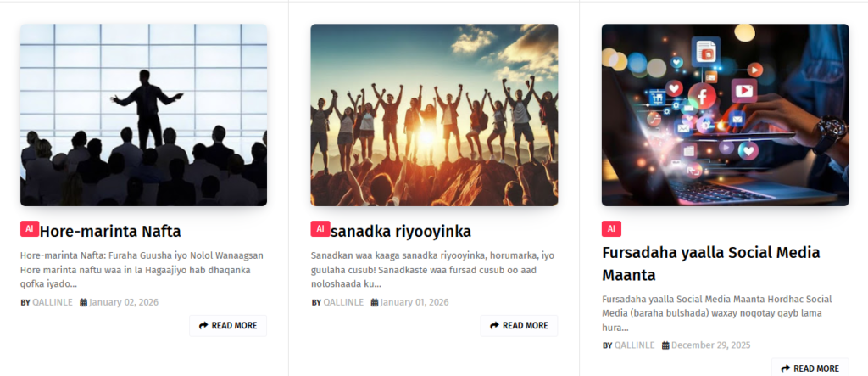The image size is (868, 376).
Task: Open author QALLINLE on January 02 post
Action: [x=52, y=302]
